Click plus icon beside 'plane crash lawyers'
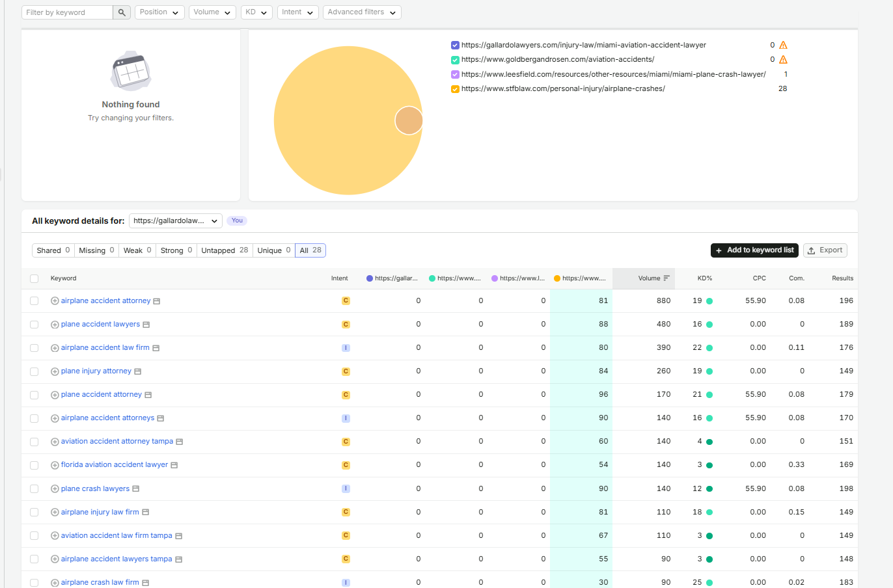Screen dimensions: 893x588 tap(55, 488)
